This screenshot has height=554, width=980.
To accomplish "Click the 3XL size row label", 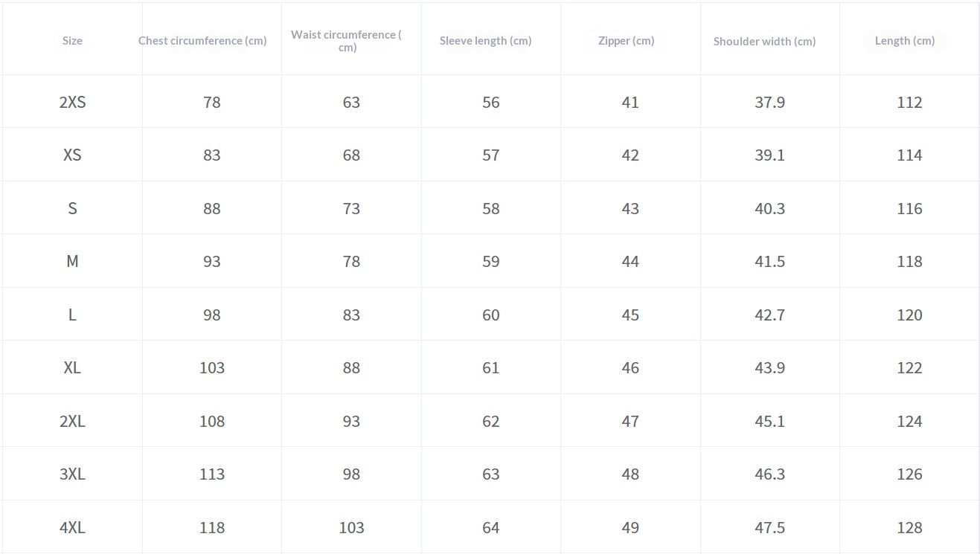I will 72,474.
